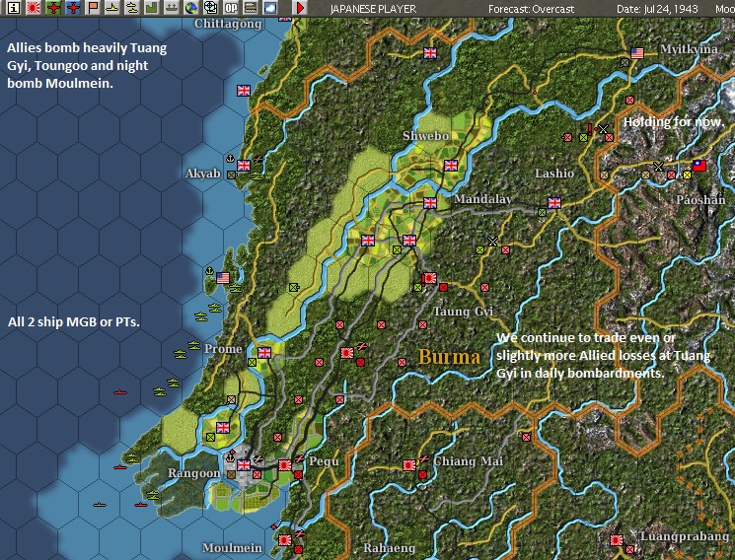735x560 pixels.
Task: Open the ships-at-sea list icon
Action: (172, 8)
